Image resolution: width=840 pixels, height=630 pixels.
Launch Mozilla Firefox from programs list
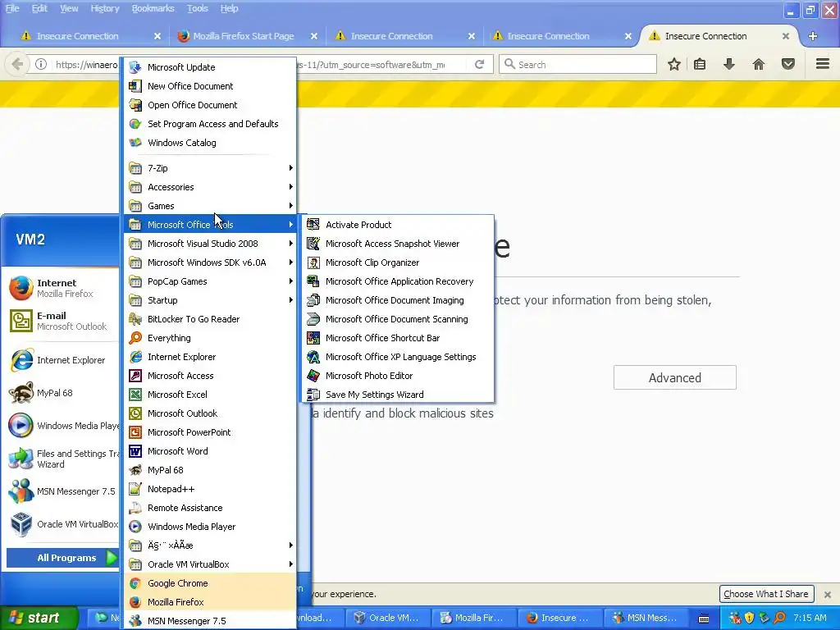(x=210, y=601)
